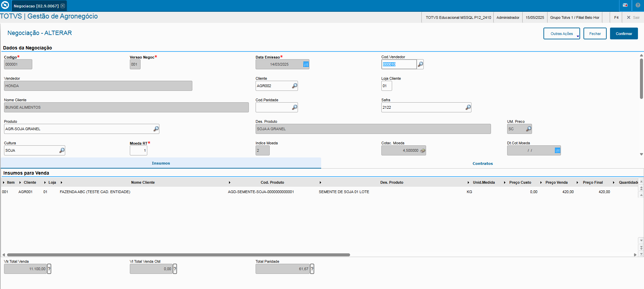The height and width of the screenshot is (289, 644).
Task: Open calendar picker for Dt.Cot.Moeda
Action: [x=557, y=150]
